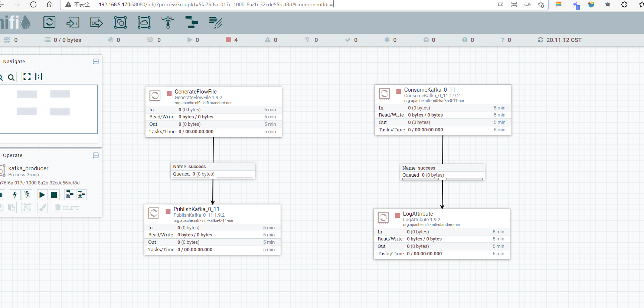Click the stopped components count in the status bar

[232, 40]
